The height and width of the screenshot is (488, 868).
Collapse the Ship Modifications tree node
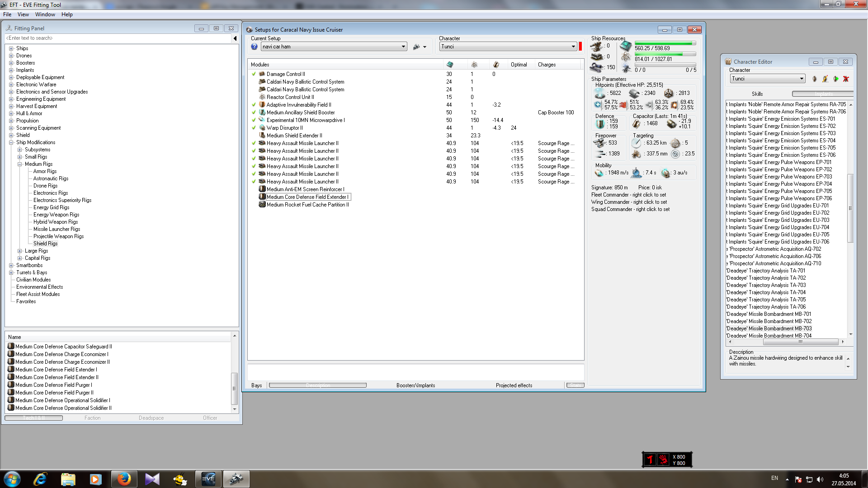pyautogui.click(x=11, y=142)
